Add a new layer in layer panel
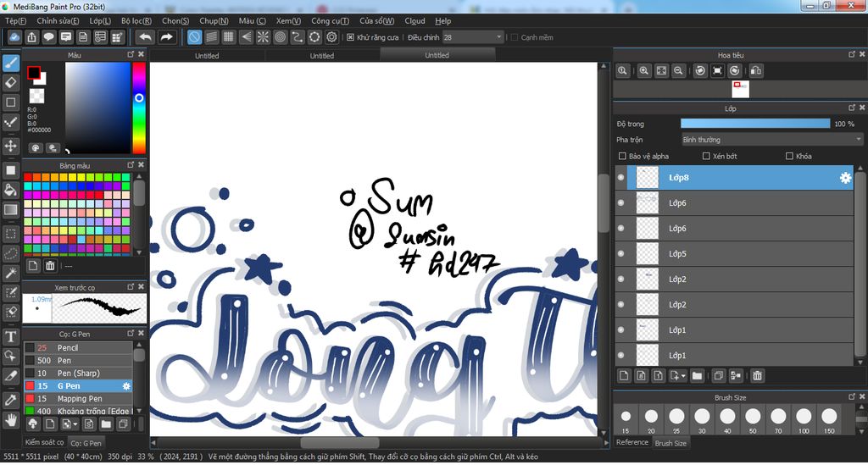Viewport: 868px width, 465px height. pyautogui.click(x=624, y=376)
